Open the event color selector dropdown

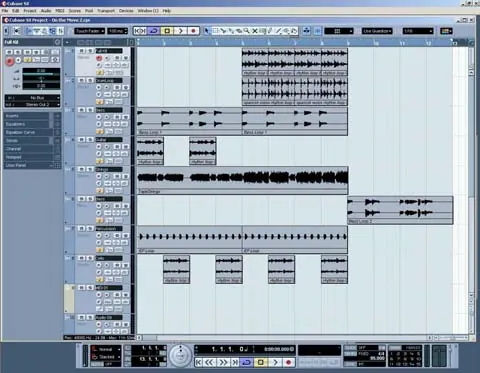coord(446,31)
